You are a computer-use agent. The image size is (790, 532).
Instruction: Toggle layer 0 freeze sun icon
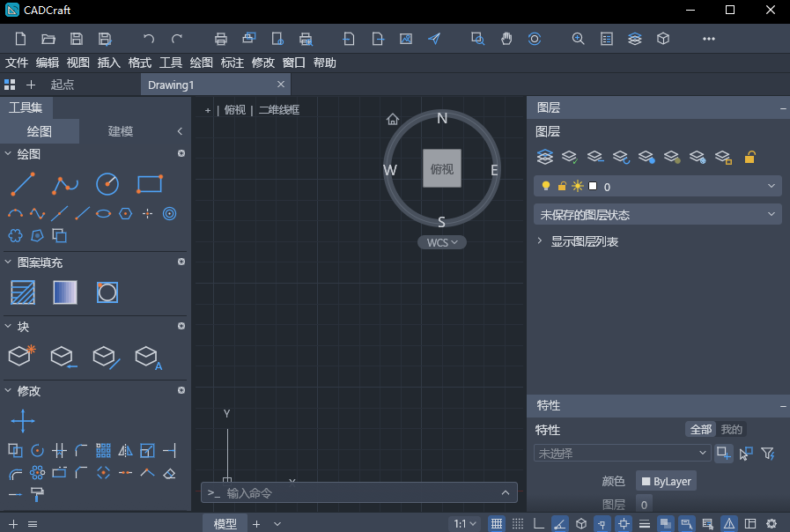click(x=578, y=187)
